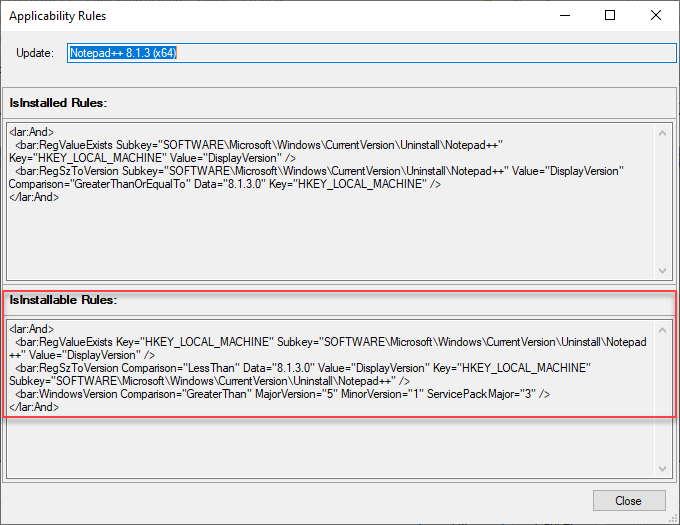Viewport: 680px width, 525px height.
Task: Click the resize grip at window corner
Action: (673, 518)
